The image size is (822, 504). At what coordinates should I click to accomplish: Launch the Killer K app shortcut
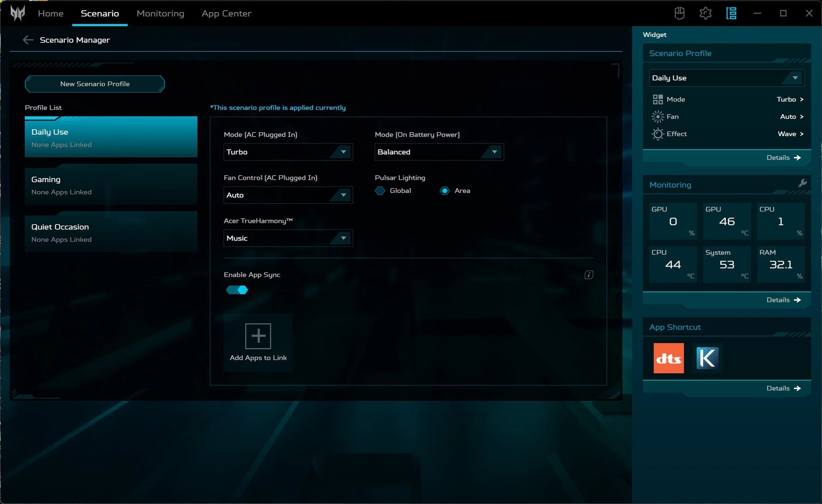pos(707,358)
